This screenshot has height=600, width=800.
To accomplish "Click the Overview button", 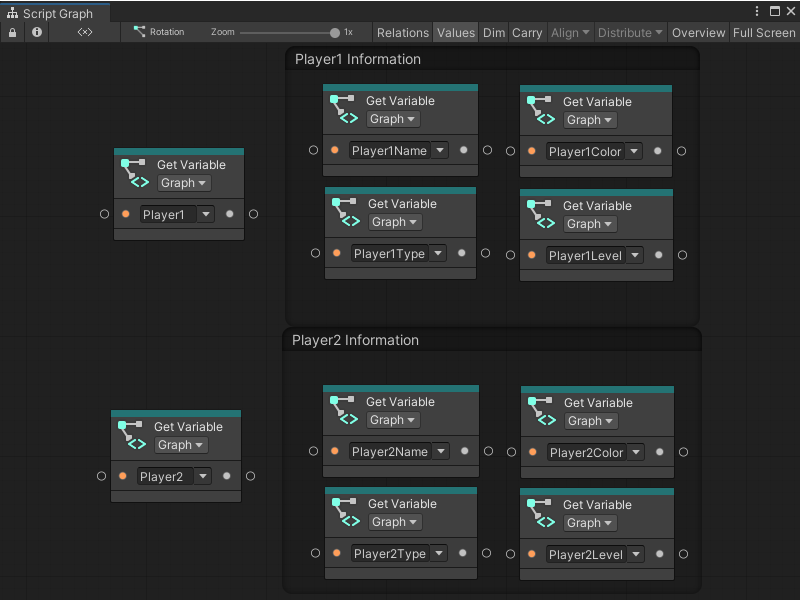I will pyautogui.click(x=698, y=32).
